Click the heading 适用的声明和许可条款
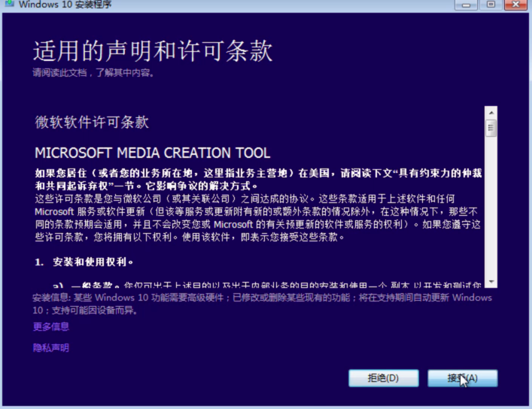532x409 pixels. pyautogui.click(x=153, y=51)
